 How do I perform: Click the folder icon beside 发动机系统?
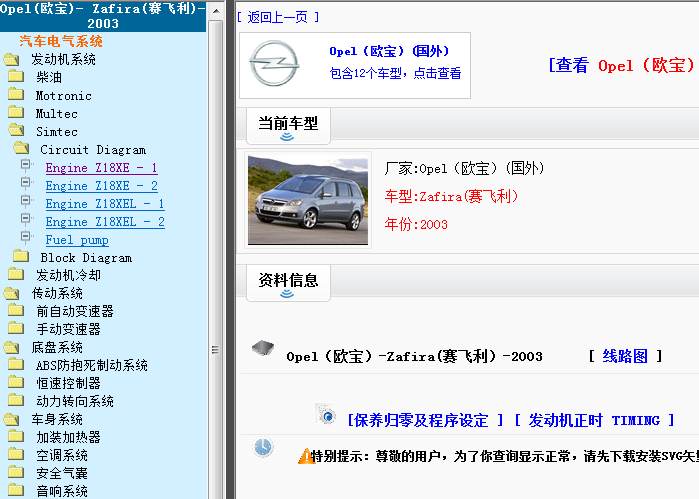(x=12, y=59)
